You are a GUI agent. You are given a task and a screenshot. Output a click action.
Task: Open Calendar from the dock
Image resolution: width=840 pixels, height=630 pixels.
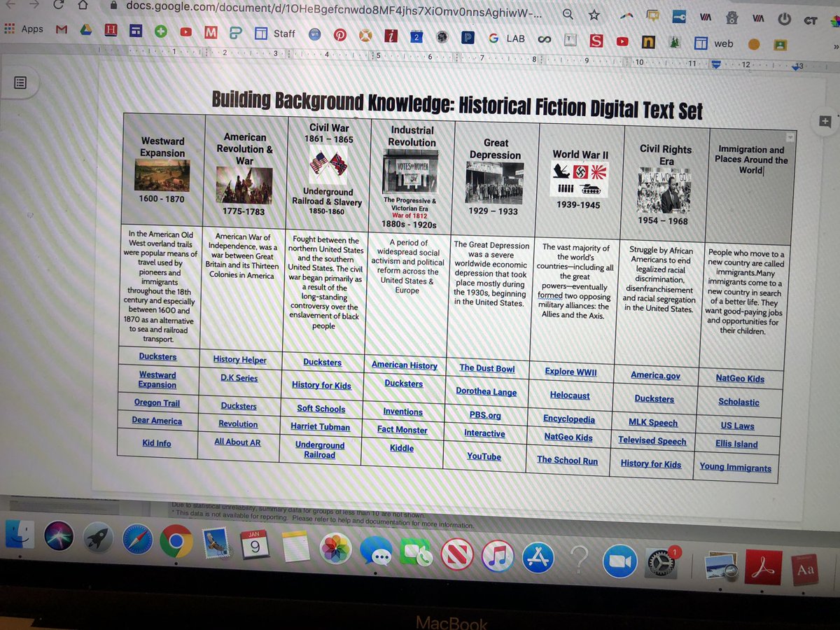tap(255, 545)
